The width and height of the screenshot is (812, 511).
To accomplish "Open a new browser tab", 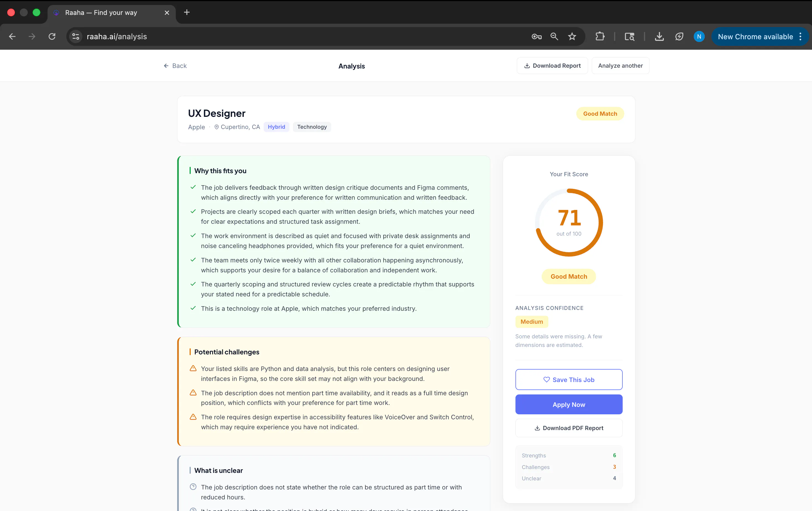I will pyautogui.click(x=187, y=12).
